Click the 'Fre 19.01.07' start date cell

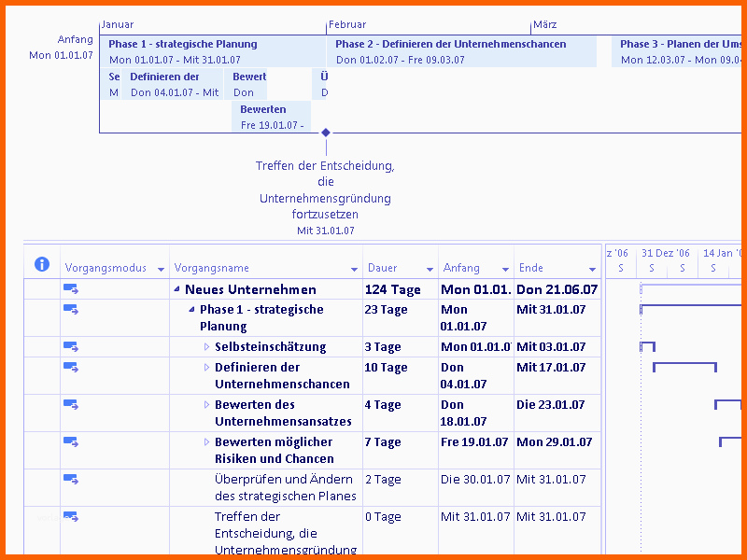(476, 450)
